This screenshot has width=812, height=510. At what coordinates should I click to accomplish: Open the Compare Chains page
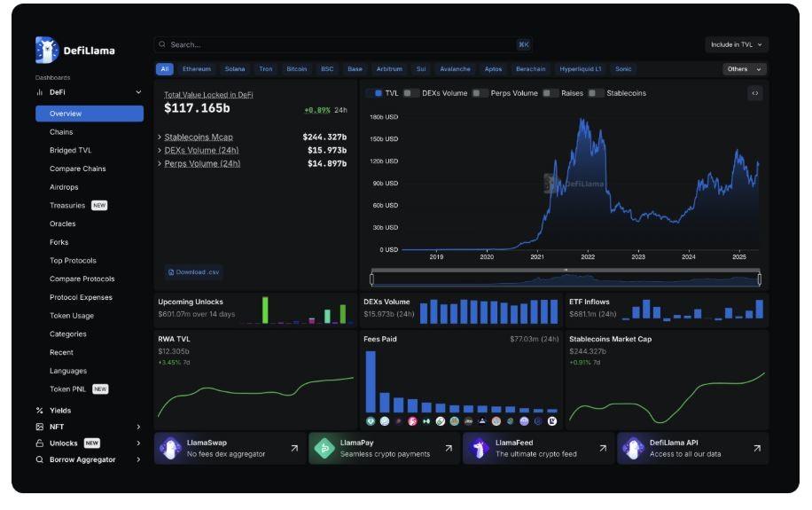click(77, 169)
